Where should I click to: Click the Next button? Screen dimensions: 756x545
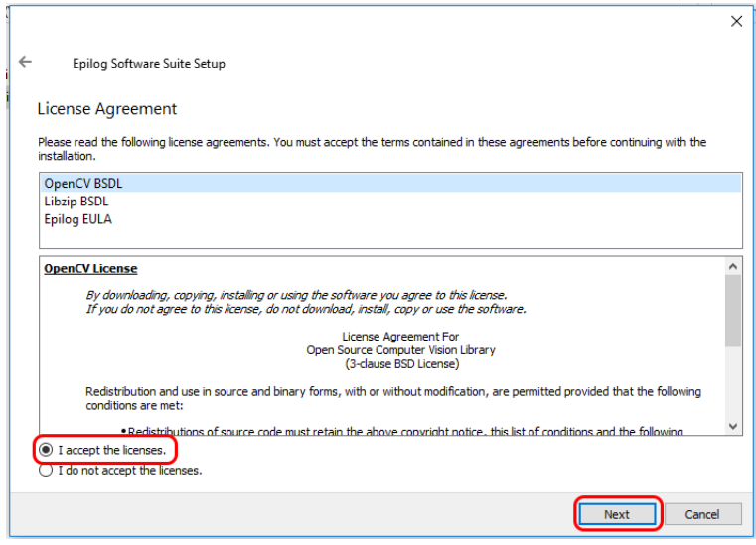(617, 514)
